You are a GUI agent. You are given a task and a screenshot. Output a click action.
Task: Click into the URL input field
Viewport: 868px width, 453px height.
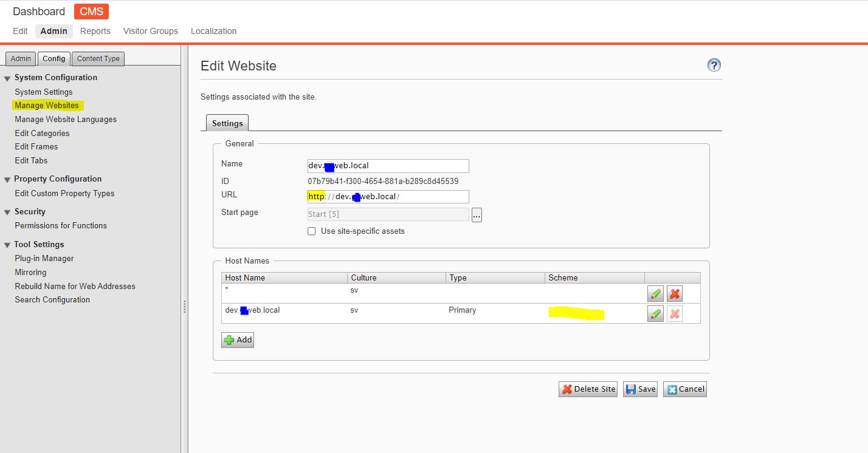[432, 197]
